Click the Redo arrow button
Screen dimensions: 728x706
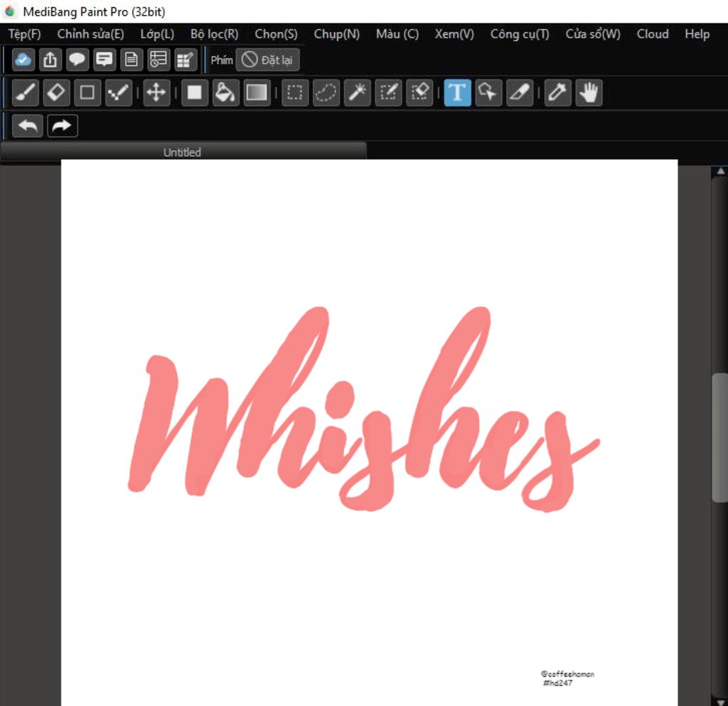coord(63,126)
